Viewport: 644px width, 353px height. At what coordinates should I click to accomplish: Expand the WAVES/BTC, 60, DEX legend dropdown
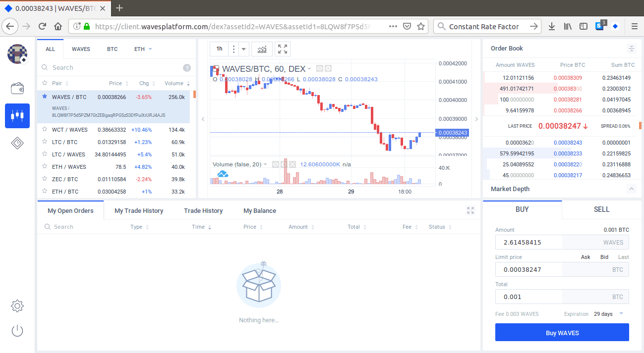[x=309, y=69]
